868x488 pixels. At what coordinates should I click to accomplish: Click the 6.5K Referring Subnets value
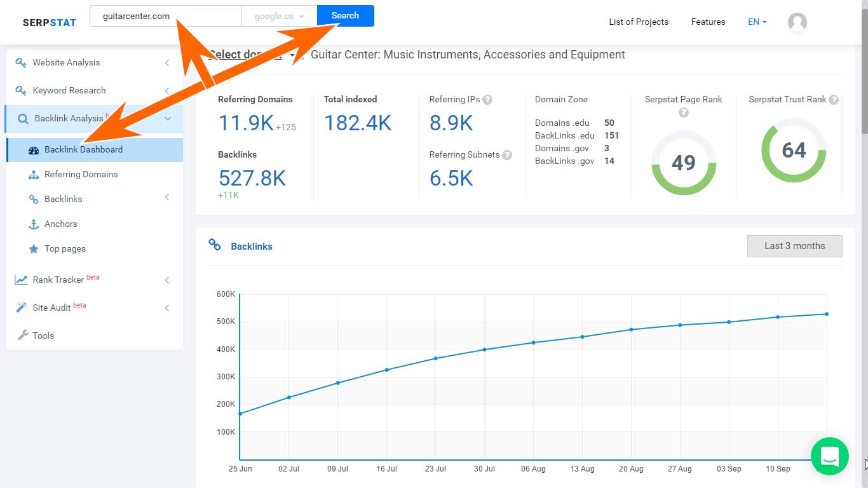pos(451,178)
